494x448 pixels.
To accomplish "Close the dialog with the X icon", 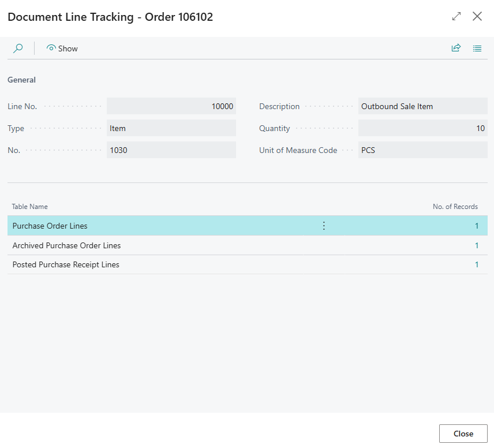I will (477, 16).
